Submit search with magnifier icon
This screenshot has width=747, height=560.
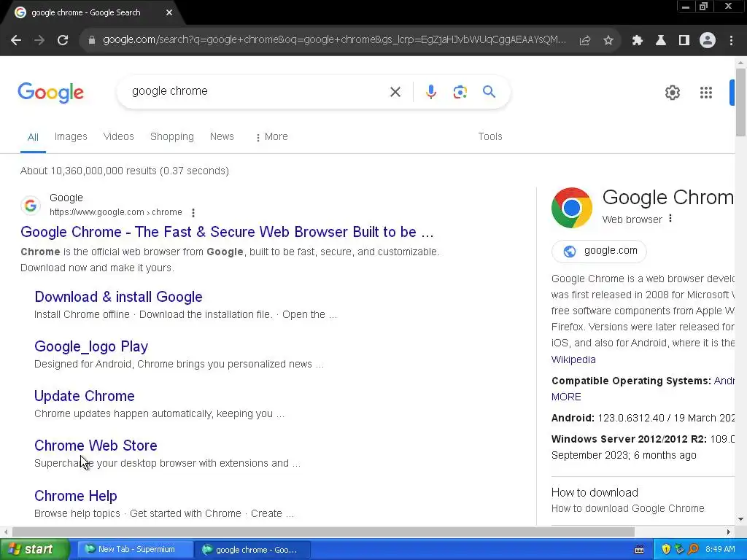[489, 91]
